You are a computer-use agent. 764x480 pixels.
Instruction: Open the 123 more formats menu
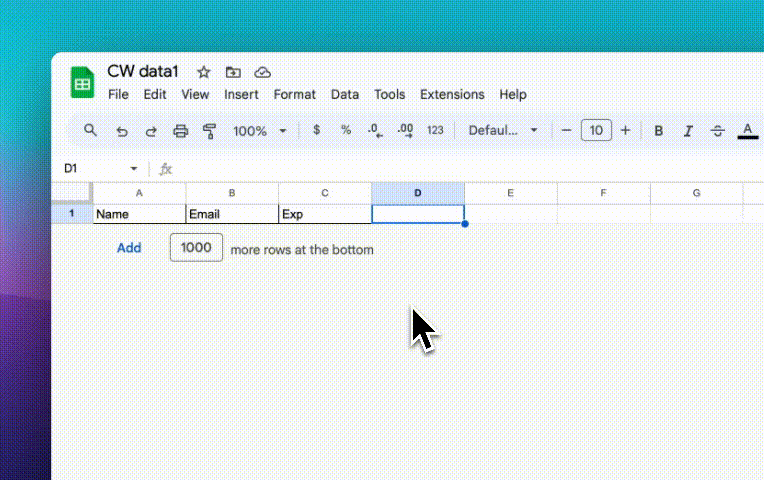click(x=435, y=130)
